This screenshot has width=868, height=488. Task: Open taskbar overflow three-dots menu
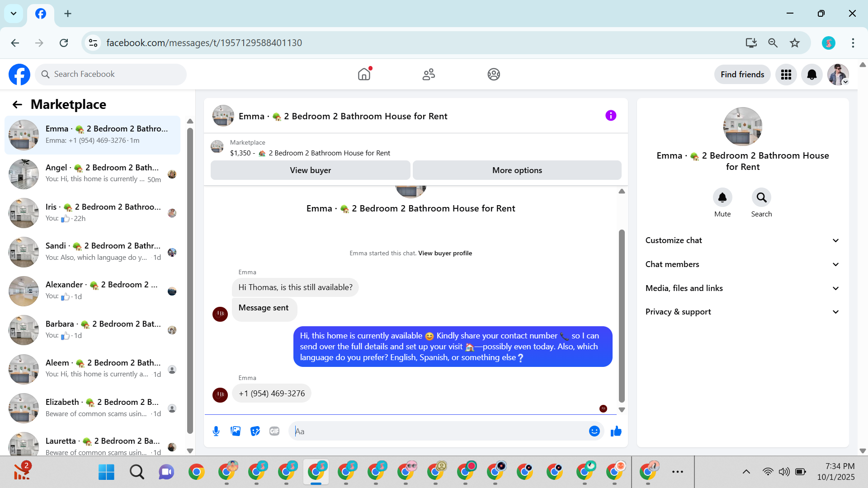click(x=678, y=472)
